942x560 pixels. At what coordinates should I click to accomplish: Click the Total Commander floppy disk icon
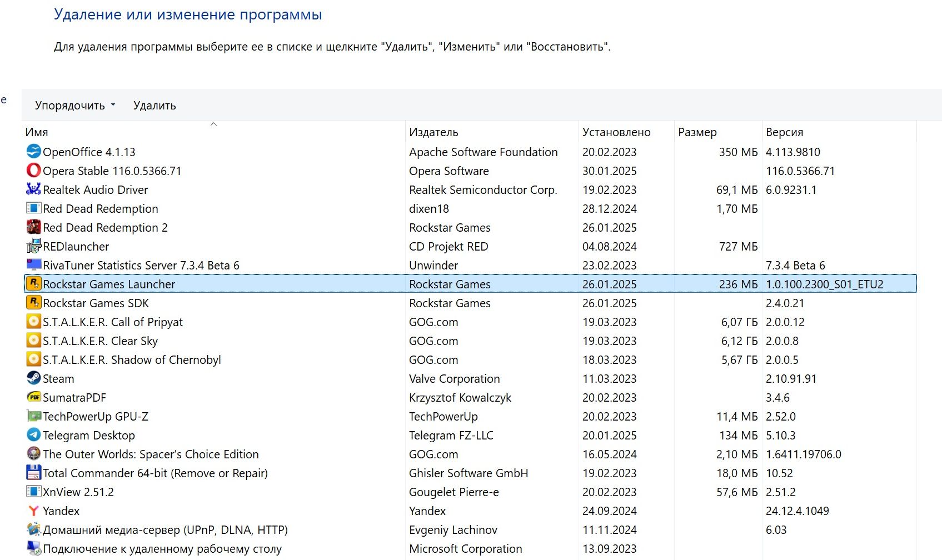(x=33, y=472)
